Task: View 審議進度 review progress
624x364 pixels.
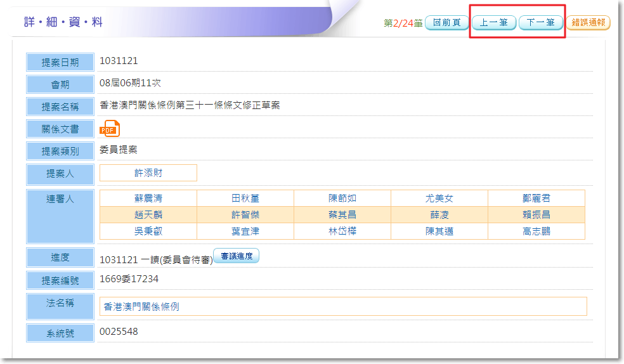Action: [237, 256]
